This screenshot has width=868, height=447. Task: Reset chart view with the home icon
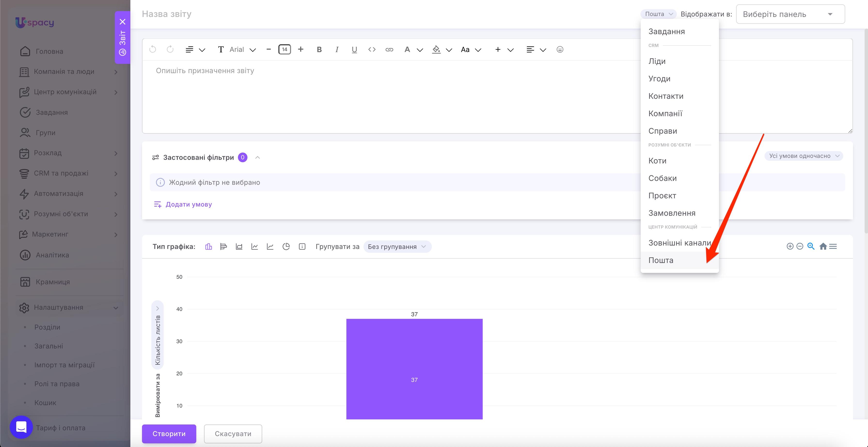click(x=823, y=247)
